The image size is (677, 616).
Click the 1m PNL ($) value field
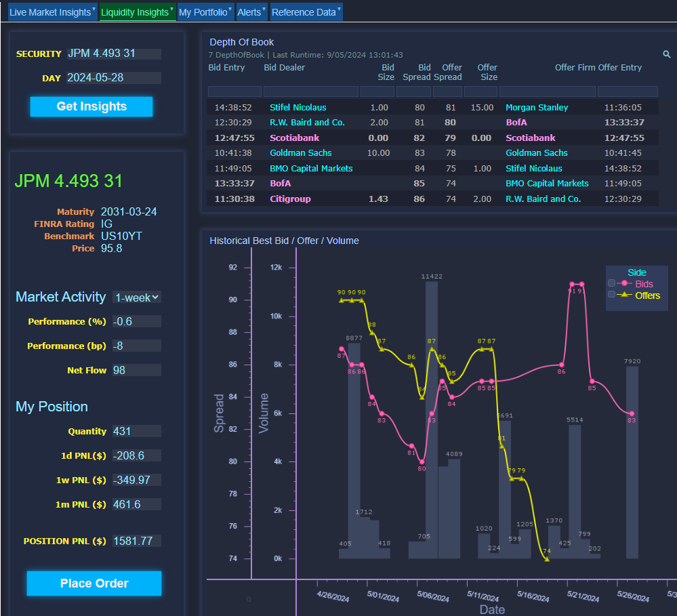click(136, 505)
